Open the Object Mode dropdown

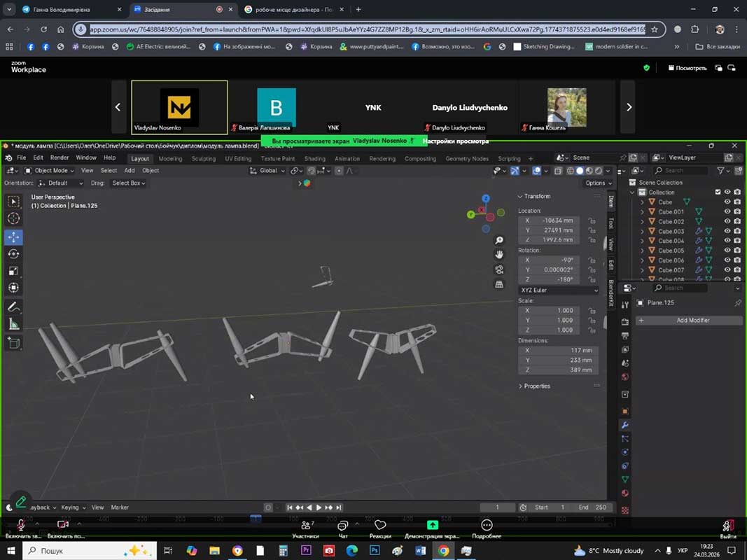[x=50, y=170]
